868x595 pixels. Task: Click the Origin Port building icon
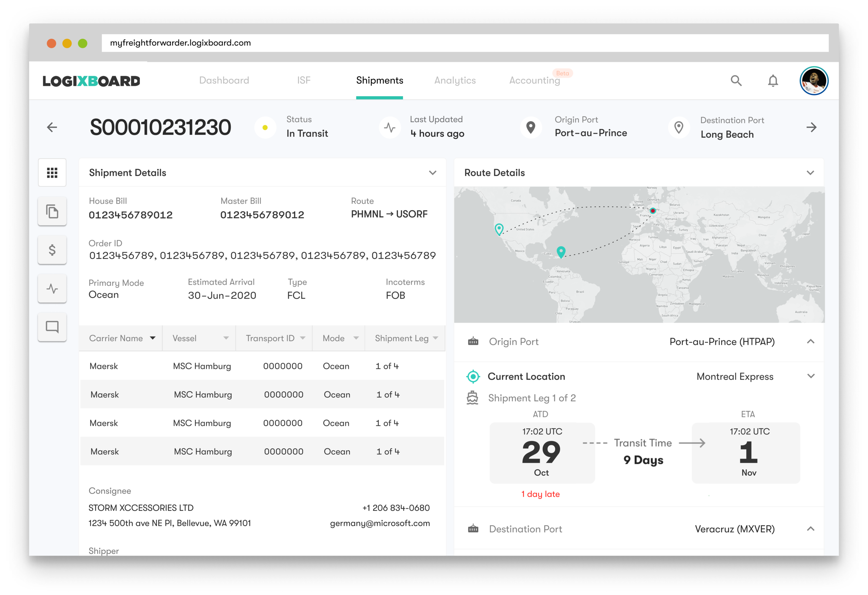(473, 341)
